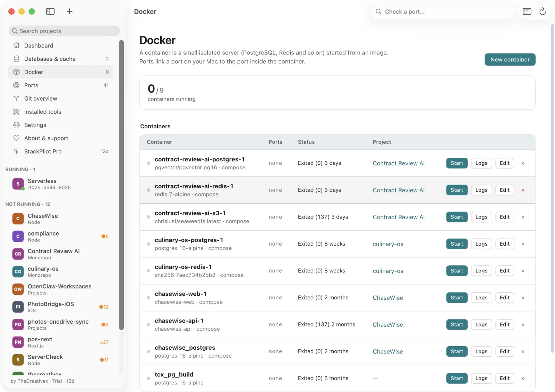Focus the Search projects field
This screenshot has width=555, height=392.
[x=64, y=31]
